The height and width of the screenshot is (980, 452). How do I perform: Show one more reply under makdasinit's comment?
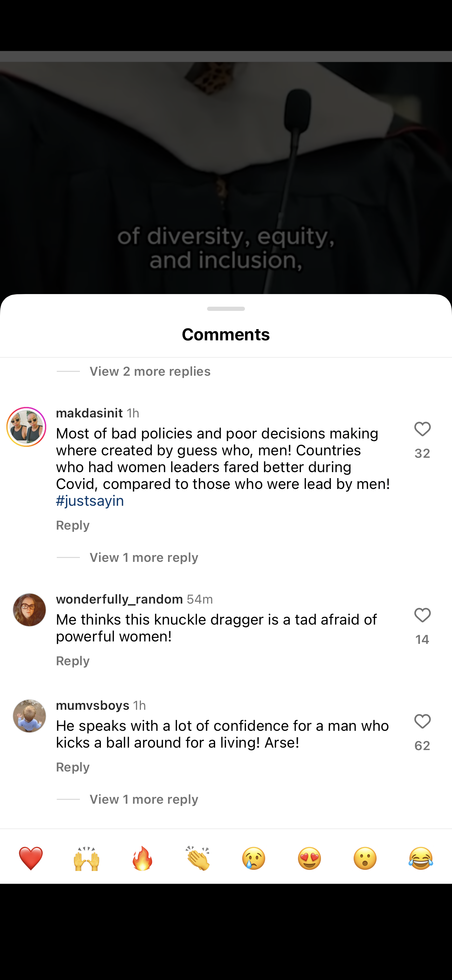coord(144,558)
